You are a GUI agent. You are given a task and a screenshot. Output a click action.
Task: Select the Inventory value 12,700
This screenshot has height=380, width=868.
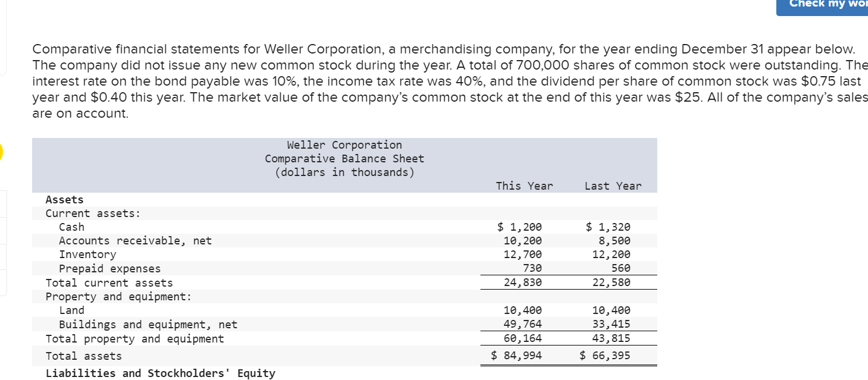point(524,254)
